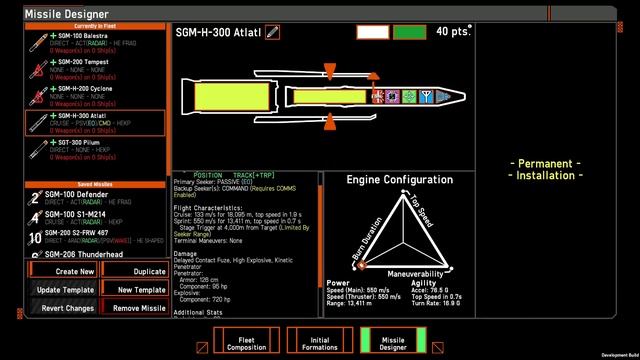Click the green plus beside SGM-H-300 Atlatl

pyautogui.click(x=53, y=116)
